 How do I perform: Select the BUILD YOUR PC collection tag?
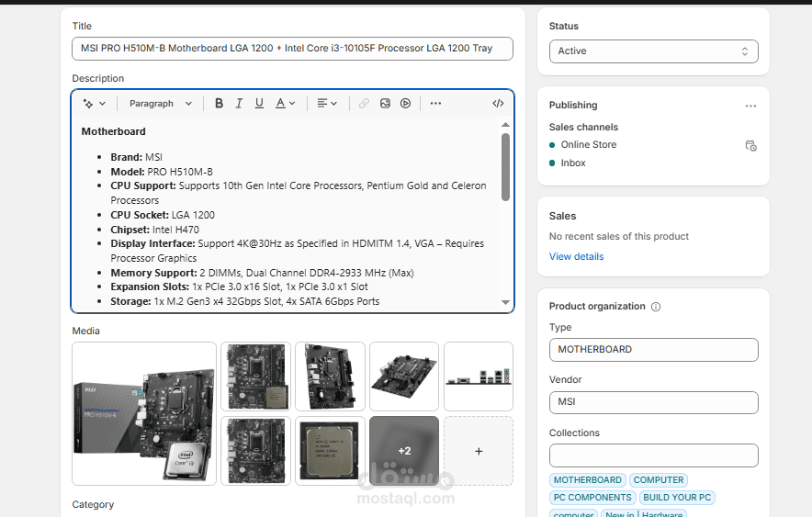tap(677, 498)
